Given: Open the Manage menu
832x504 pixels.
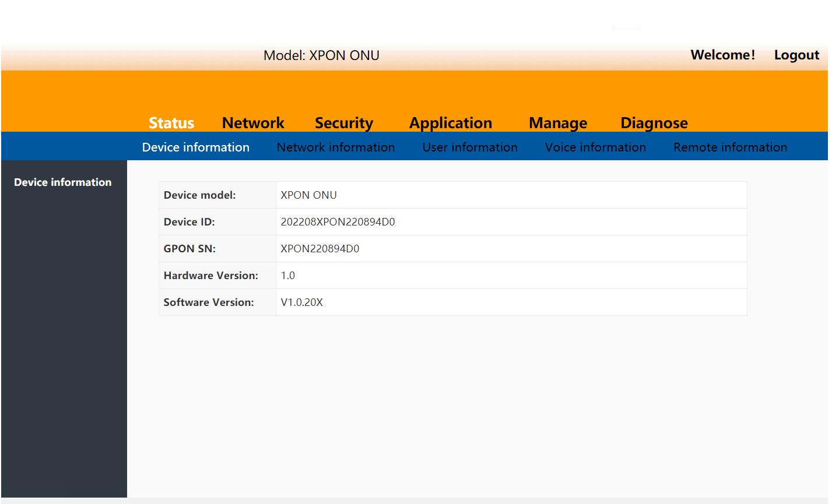Looking at the screenshot, I should (557, 123).
